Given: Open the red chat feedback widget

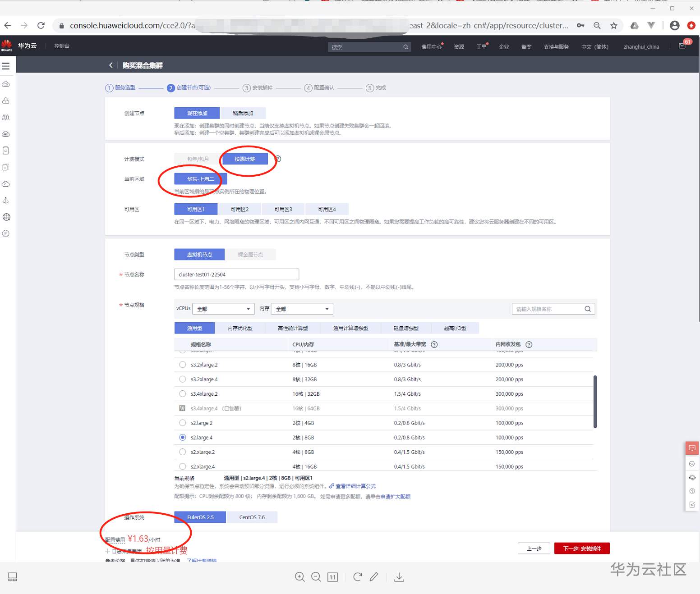Looking at the screenshot, I should point(692,448).
